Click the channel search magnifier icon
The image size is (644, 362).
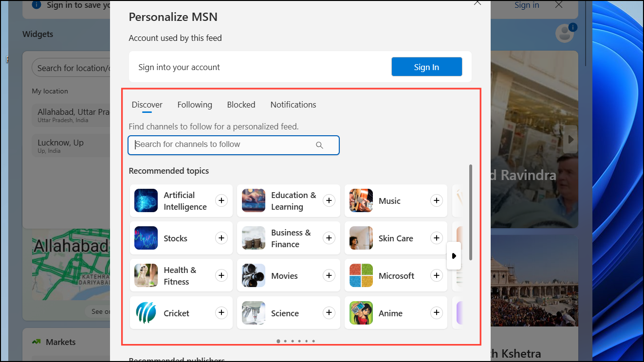319,145
